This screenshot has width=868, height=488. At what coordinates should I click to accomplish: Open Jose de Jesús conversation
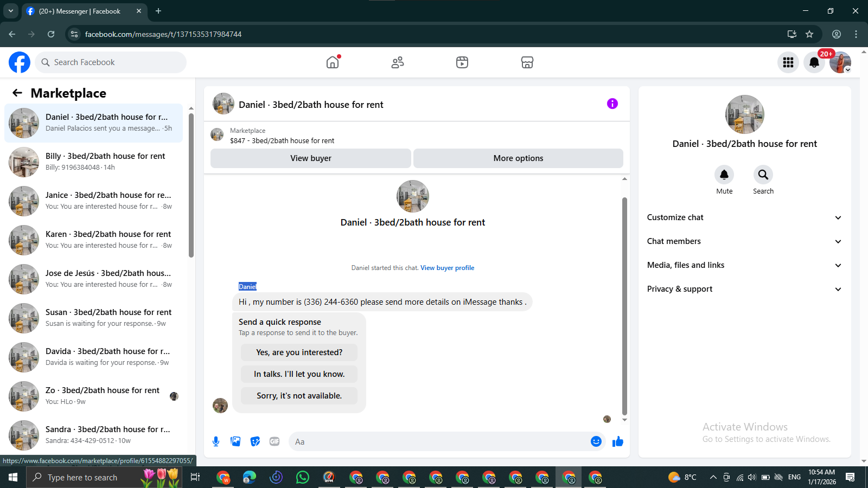point(93,279)
